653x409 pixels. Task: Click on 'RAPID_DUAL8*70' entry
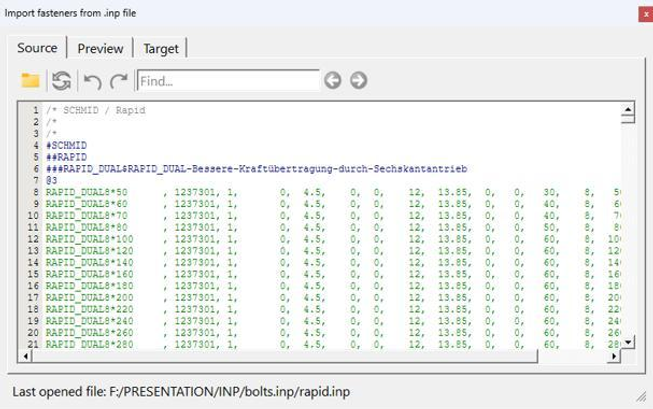[87, 216]
